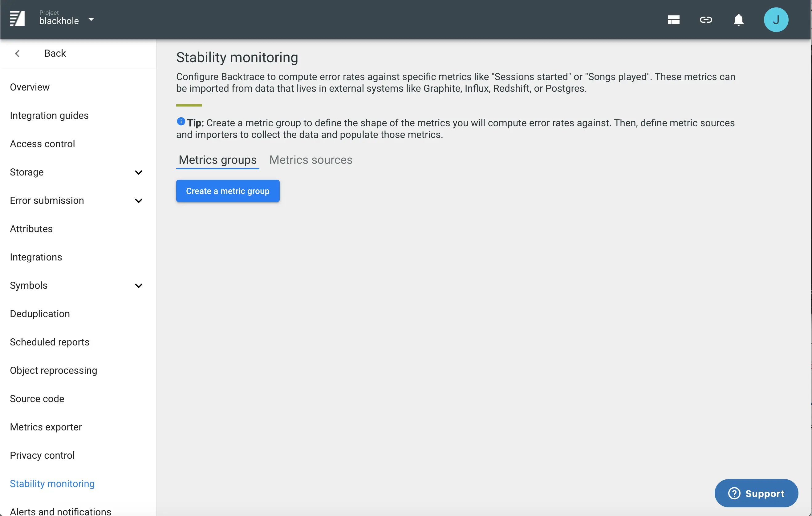Viewport: 812px width, 516px height.
Task: Expand the Storage section
Action: tap(138, 172)
